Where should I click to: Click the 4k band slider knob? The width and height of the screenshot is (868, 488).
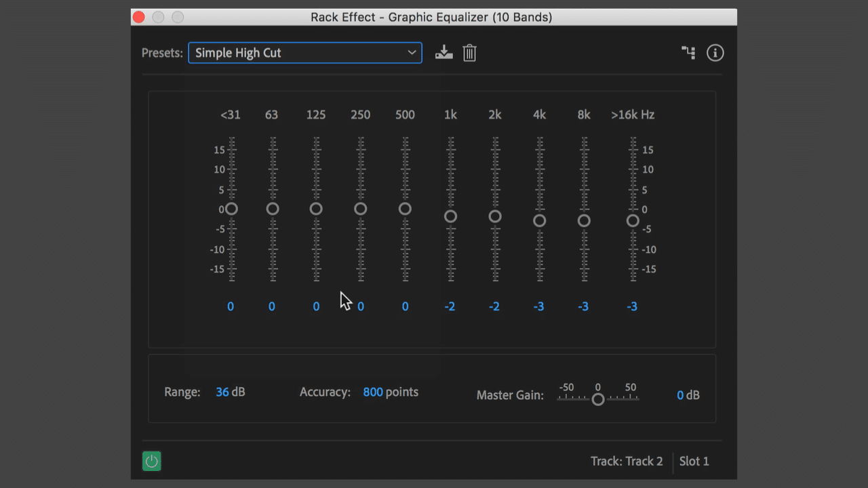pyautogui.click(x=540, y=221)
